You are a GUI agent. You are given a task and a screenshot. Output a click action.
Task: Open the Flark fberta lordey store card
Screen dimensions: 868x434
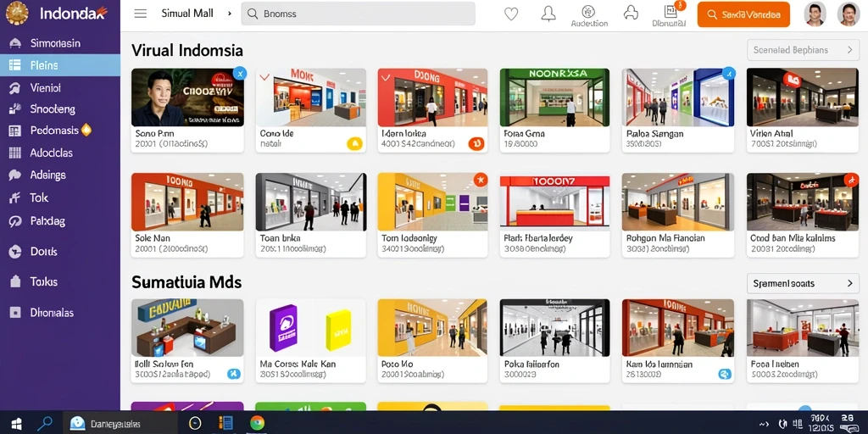coord(554,214)
